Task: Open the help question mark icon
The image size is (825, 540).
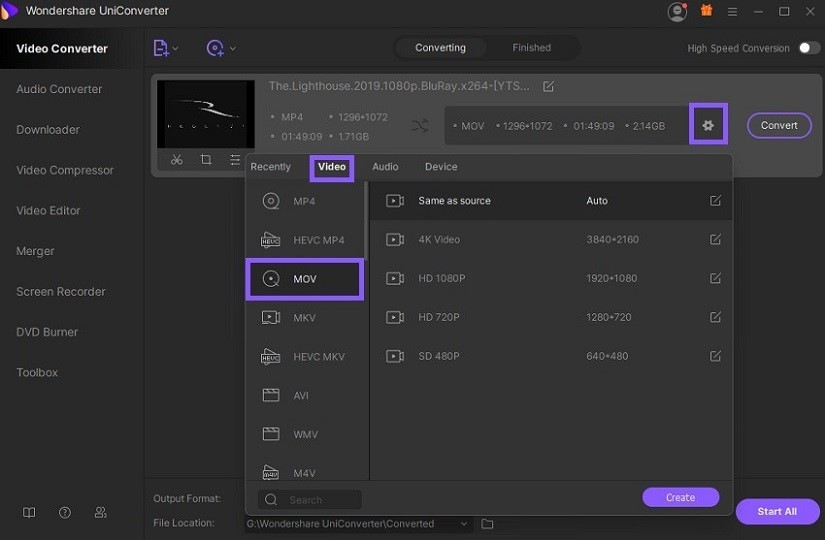Action: point(65,513)
